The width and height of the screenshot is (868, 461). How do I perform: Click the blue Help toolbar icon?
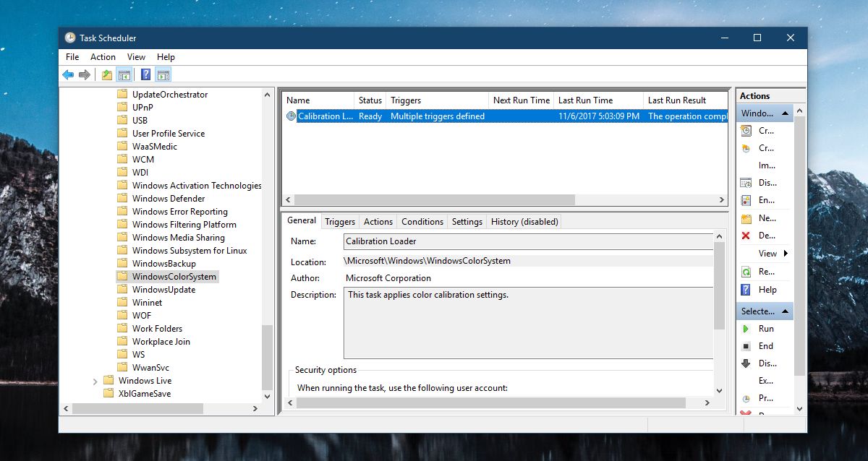click(146, 74)
